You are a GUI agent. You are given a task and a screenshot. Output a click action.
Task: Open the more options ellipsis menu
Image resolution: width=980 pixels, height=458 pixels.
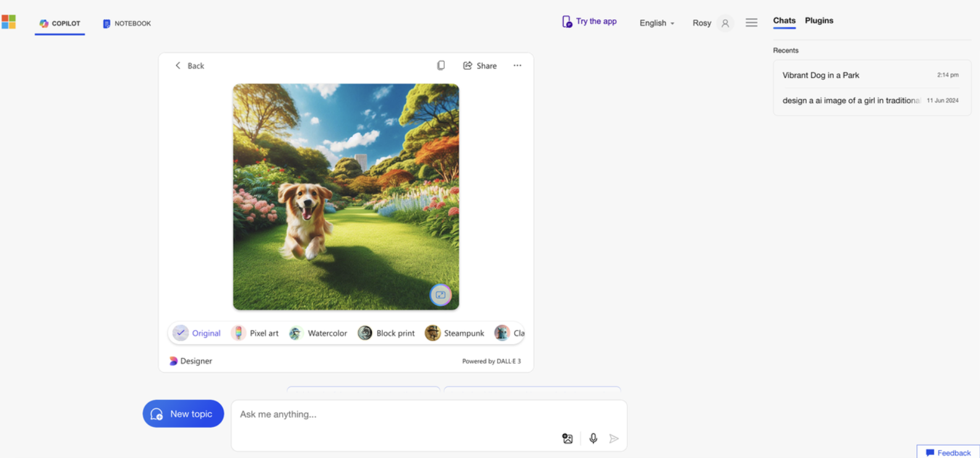(x=517, y=66)
